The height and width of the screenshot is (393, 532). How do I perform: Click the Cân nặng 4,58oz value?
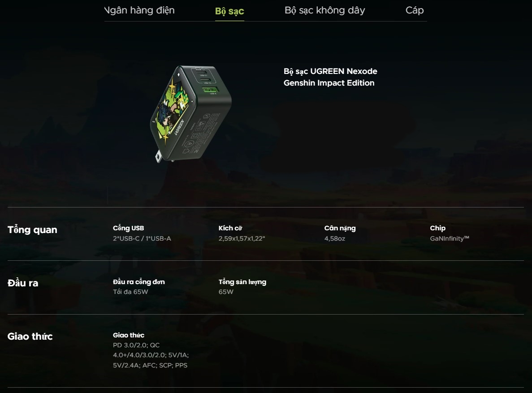pyautogui.click(x=334, y=238)
